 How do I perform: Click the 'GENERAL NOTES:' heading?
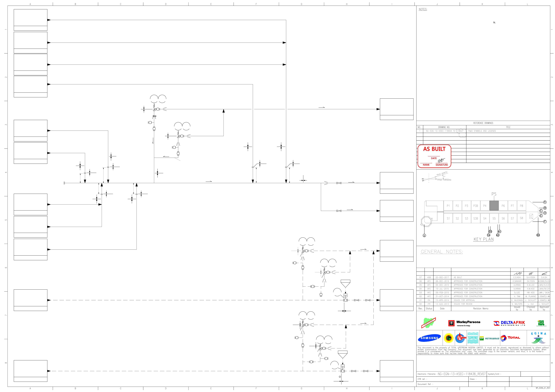pos(442,252)
